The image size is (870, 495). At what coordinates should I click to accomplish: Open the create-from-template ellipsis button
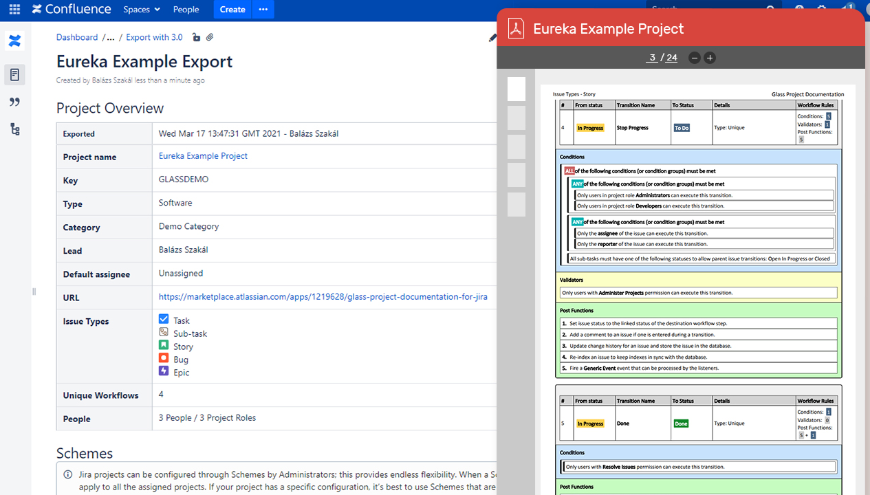pyautogui.click(x=263, y=9)
